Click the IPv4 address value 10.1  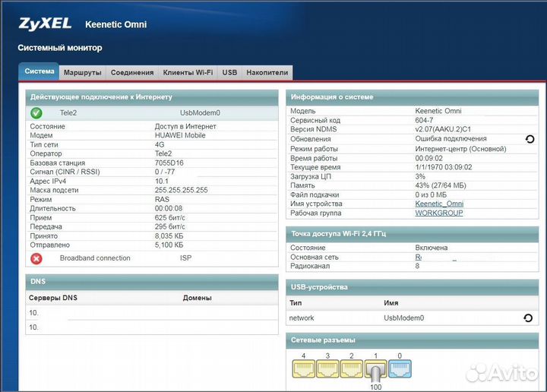pyautogui.click(x=162, y=182)
